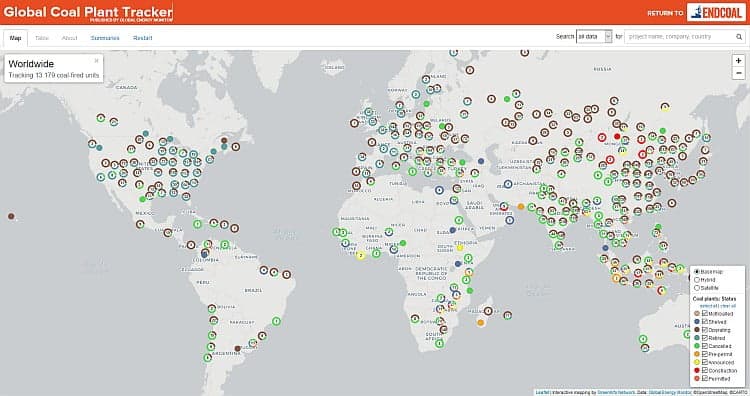Click the blue marker west of the Caspian Sea
This screenshot has width=750, height=396.
[x=481, y=161]
